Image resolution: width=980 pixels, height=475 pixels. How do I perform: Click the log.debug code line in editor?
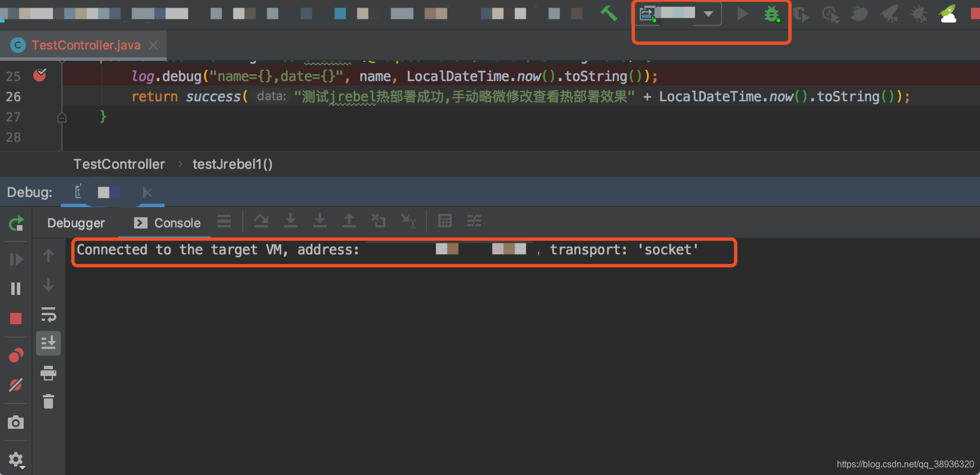point(394,76)
